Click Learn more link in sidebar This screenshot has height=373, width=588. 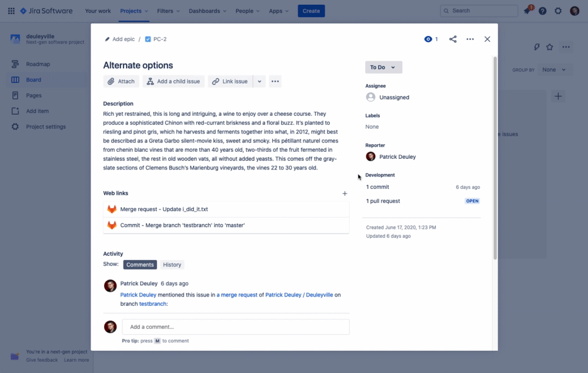point(76,360)
